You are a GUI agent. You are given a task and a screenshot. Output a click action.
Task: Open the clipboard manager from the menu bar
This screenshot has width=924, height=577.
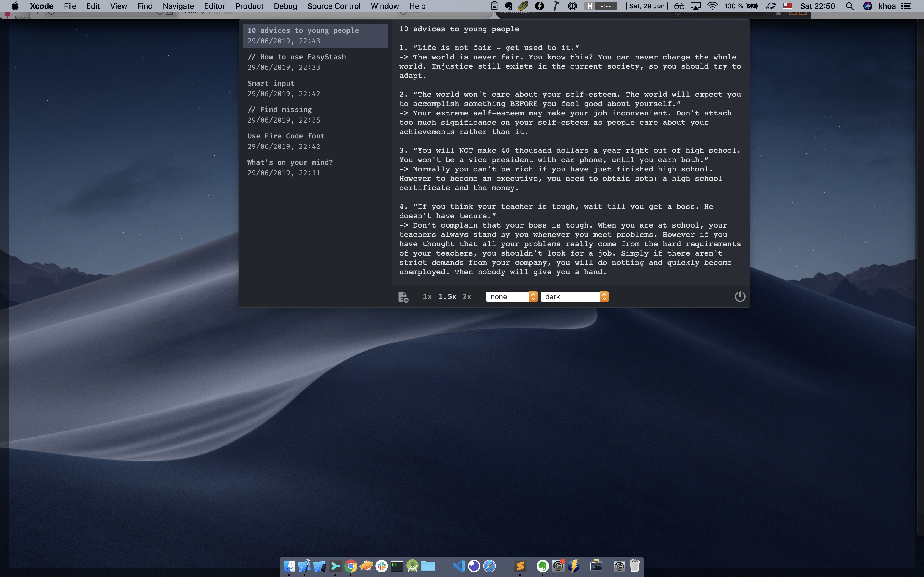point(494,6)
